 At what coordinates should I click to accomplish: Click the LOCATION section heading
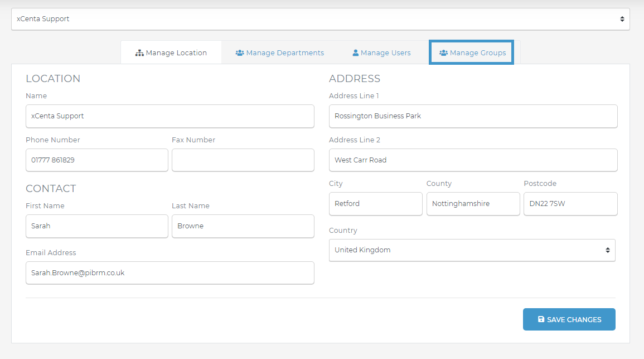(x=53, y=79)
